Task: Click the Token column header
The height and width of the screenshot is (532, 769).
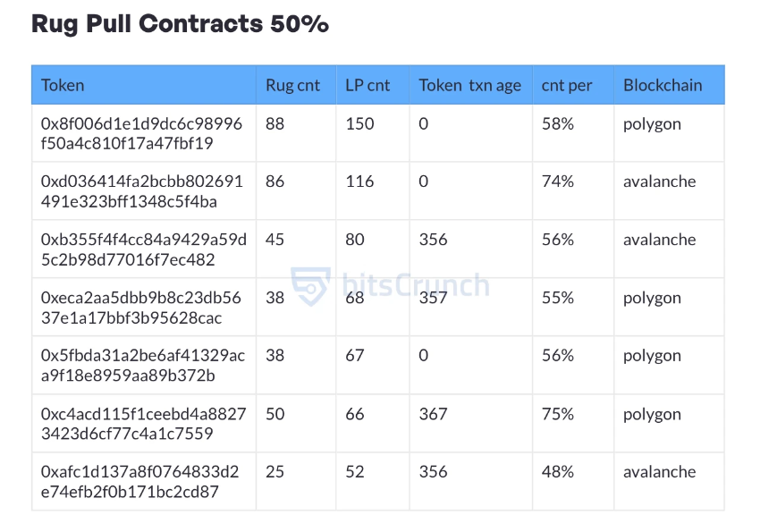Action: (63, 86)
